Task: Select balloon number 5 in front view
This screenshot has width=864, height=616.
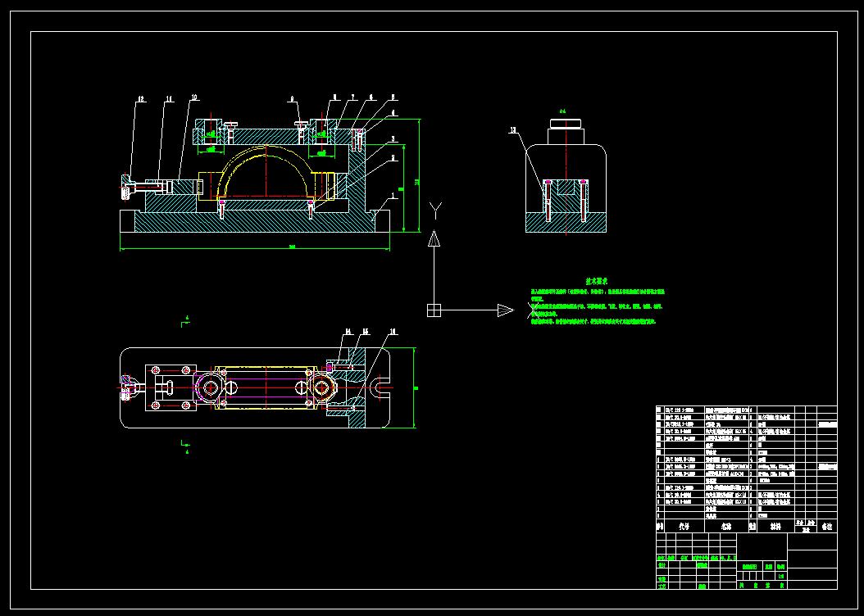Action: (393, 97)
